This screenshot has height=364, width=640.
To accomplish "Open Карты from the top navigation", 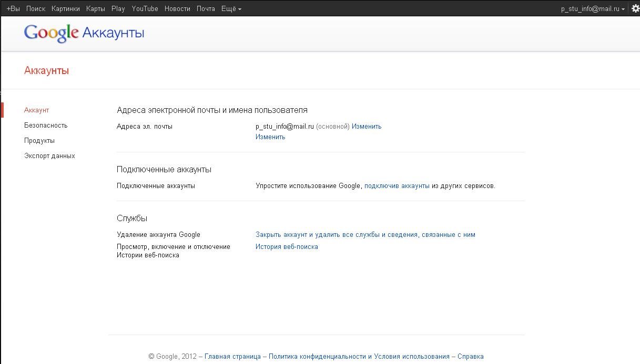I will point(96,8).
